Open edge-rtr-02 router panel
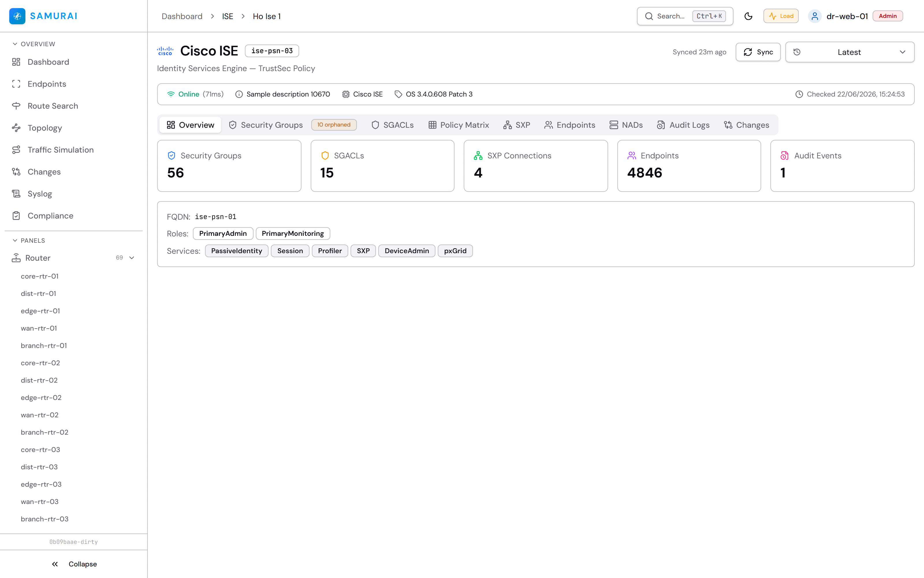 point(41,398)
